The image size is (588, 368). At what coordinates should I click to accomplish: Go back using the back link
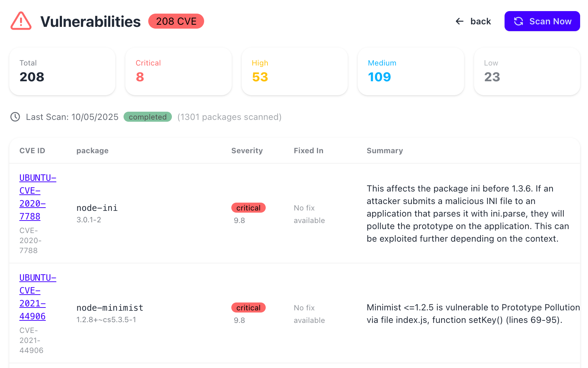pyautogui.click(x=473, y=21)
